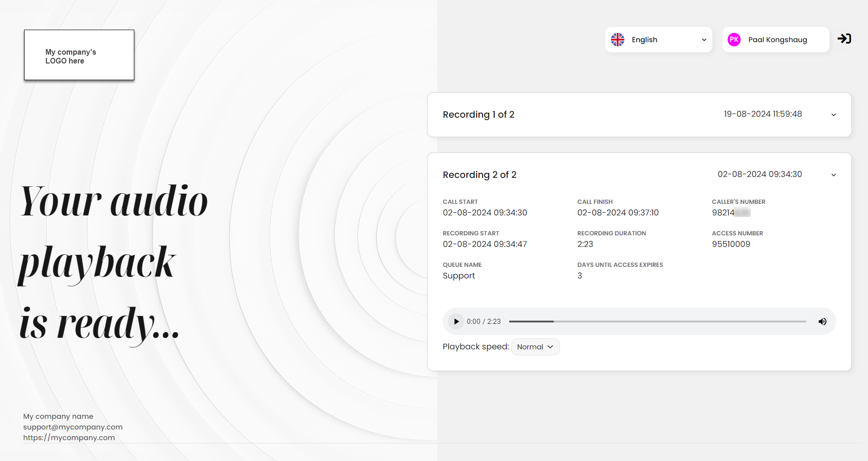Click the Recording 2 of 2 title
Screen dimensions: 868x461
479,175
